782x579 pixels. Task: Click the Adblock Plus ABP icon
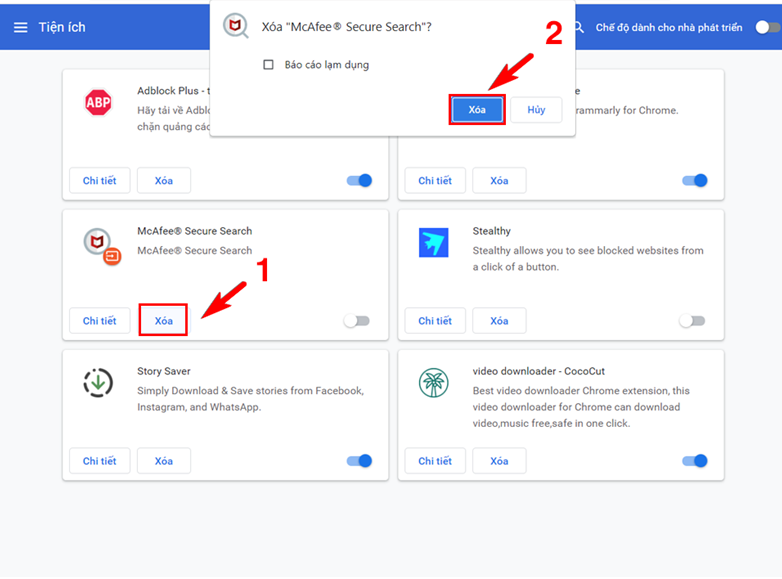98,103
